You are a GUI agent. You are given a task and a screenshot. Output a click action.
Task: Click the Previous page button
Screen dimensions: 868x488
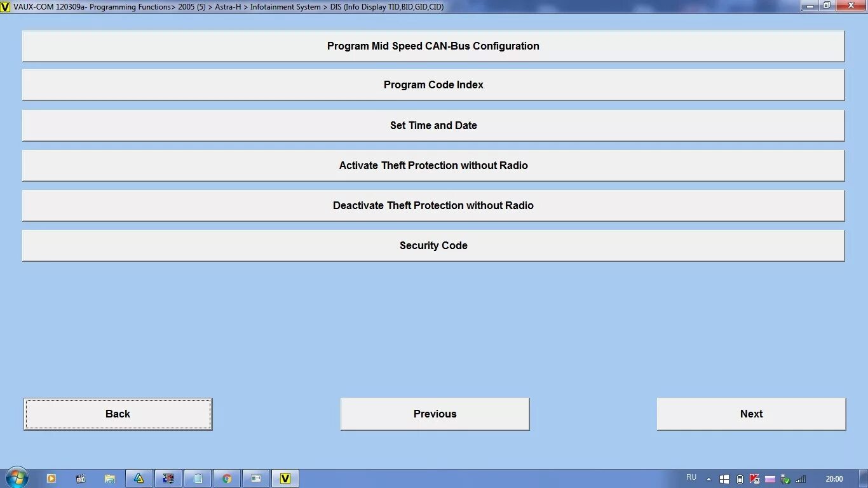[435, 414]
